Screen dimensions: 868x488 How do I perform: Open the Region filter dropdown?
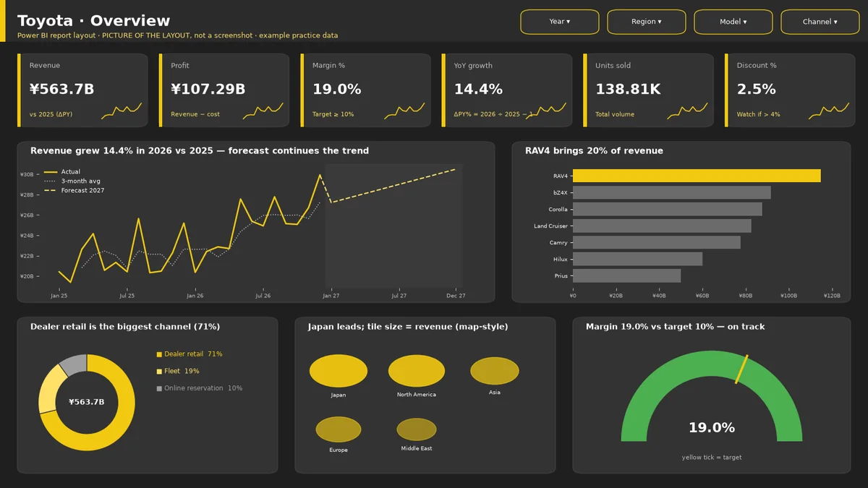point(646,22)
